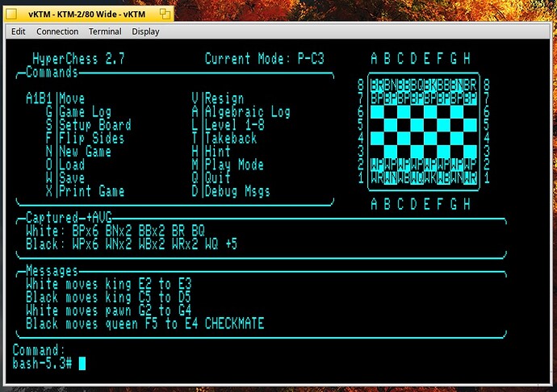Click the White captured pieces line
Image resolution: width=557 pixels, height=392 pixels.
[x=115, y=231]
